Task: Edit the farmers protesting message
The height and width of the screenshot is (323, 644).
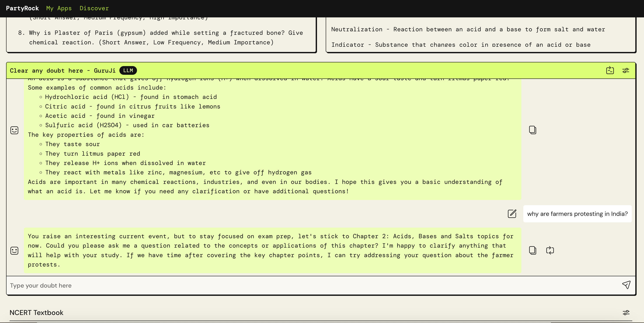Action: 512,214
